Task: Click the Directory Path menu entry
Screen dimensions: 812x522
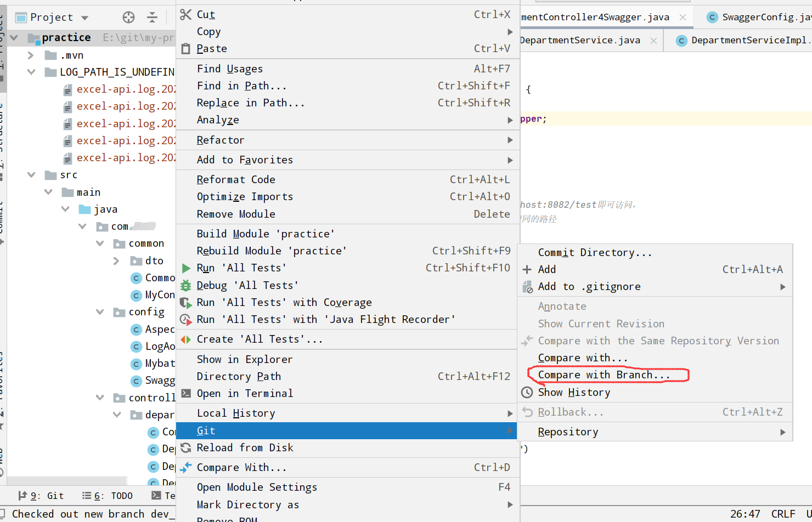Action: 348,376
